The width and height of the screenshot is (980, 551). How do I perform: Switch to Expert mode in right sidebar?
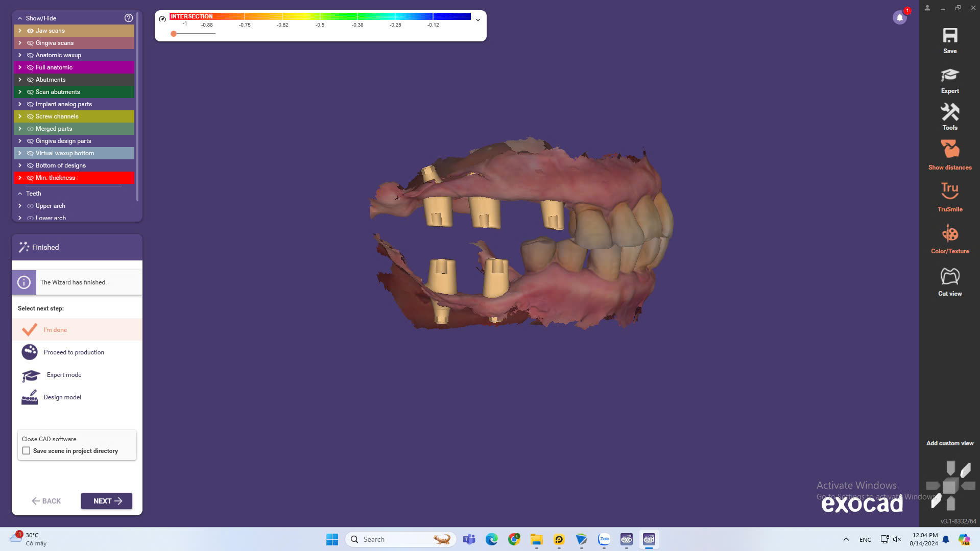tap(949, 81)
